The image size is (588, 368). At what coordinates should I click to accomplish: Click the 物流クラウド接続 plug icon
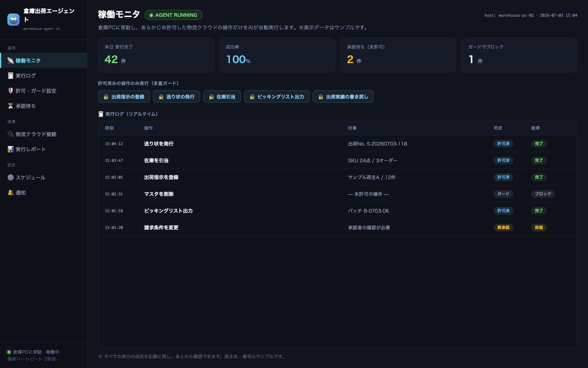[x=11, y=134]
